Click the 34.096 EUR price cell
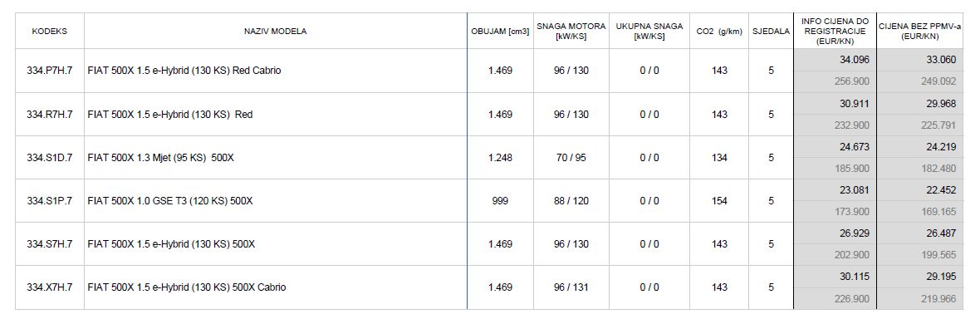The width and height of the screenshot is (980, 319). tap(835, 60)
